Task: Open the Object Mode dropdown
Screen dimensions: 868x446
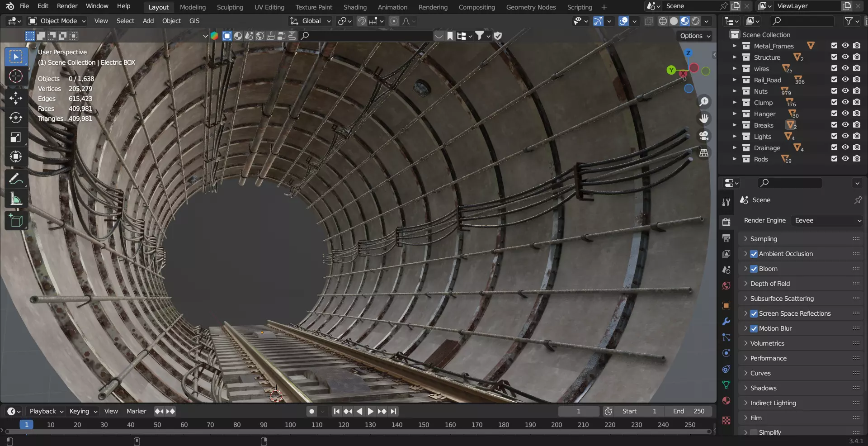Action: (x=57, y=21)
